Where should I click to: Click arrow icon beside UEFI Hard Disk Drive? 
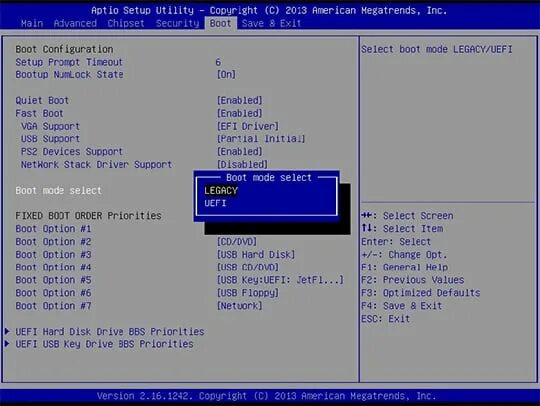(x=7, y=331)
